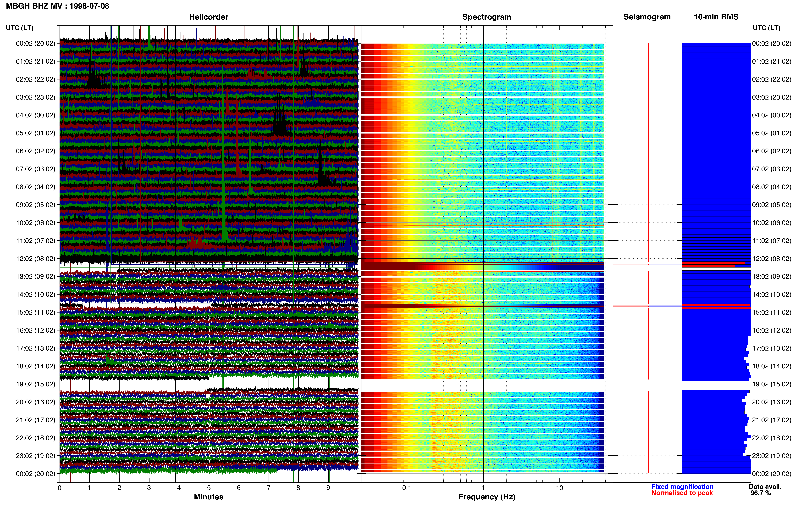Viewport: 812px width, 508px height.
Task: Click the left time label '07:02 (03:02)'
Action: (36, 169)
